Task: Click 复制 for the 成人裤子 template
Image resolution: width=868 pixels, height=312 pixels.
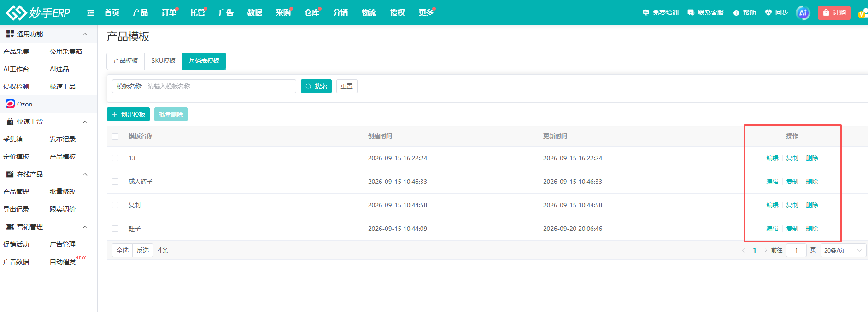Action: [x=792, y=182]
